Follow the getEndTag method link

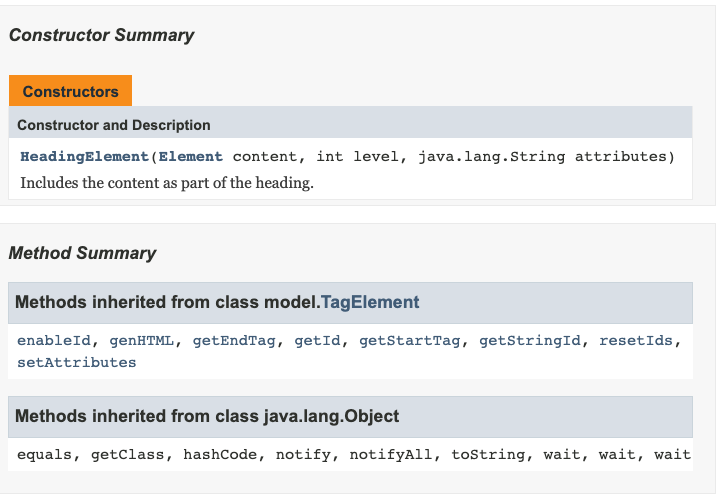[x=234, y=341]
